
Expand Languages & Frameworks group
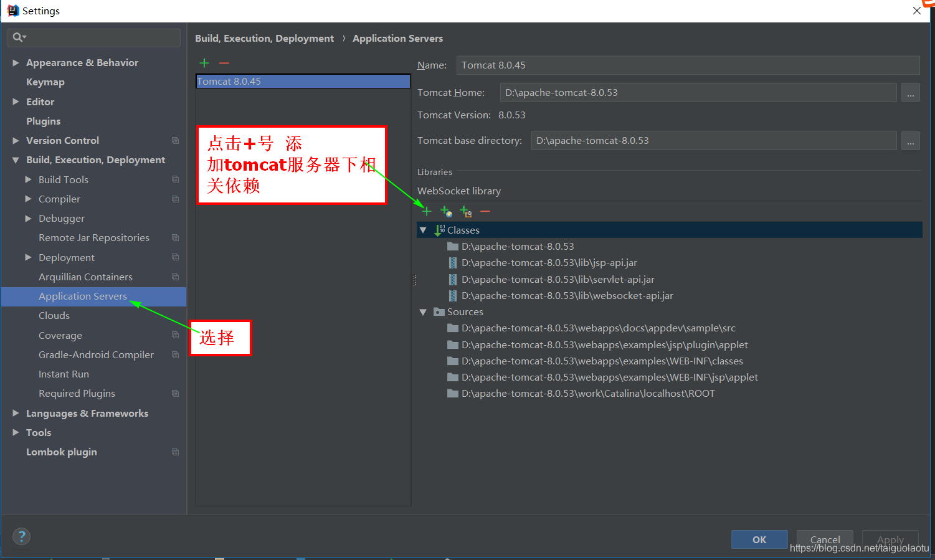(x=16, y=414)
